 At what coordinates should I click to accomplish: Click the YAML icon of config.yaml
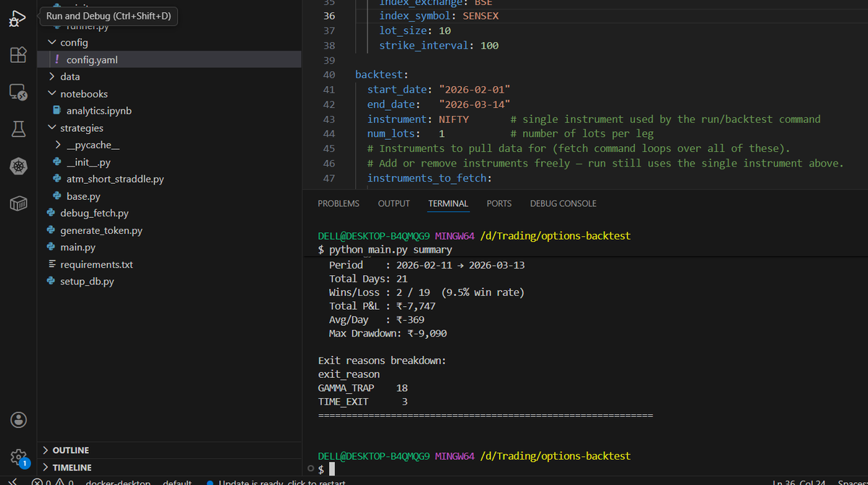[x=58, y=60]
